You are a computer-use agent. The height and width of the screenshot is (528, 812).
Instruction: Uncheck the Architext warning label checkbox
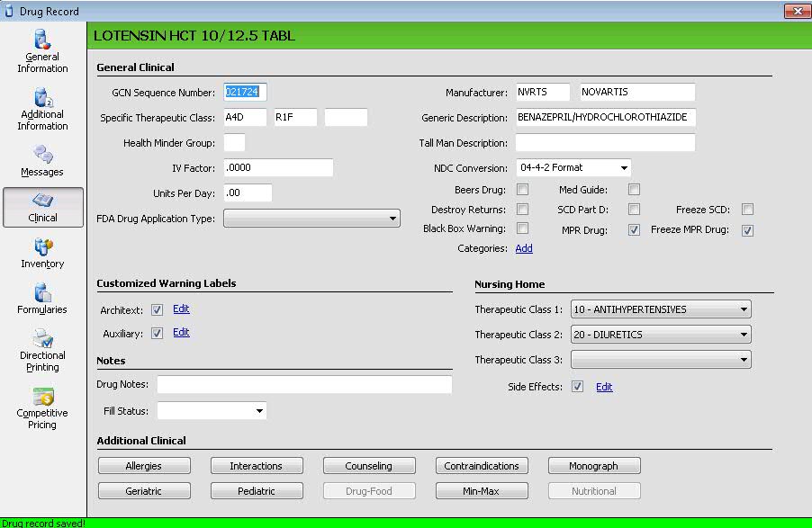click(157, 309)
